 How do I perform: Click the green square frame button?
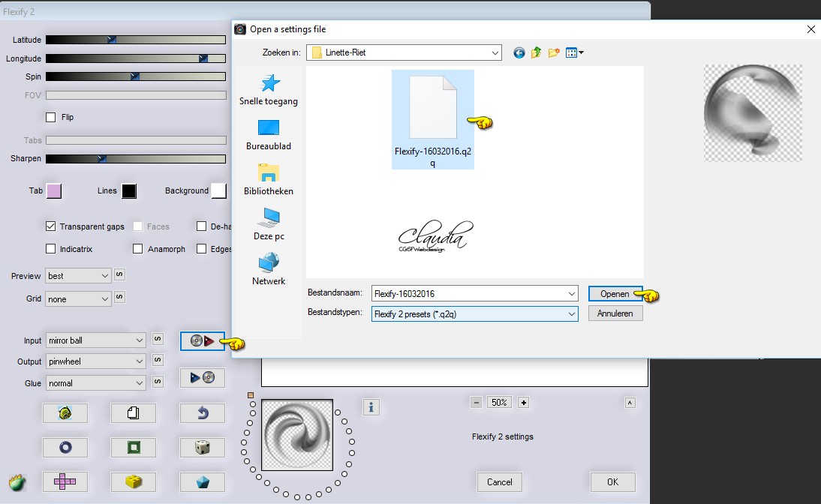(x=134, y=448)
